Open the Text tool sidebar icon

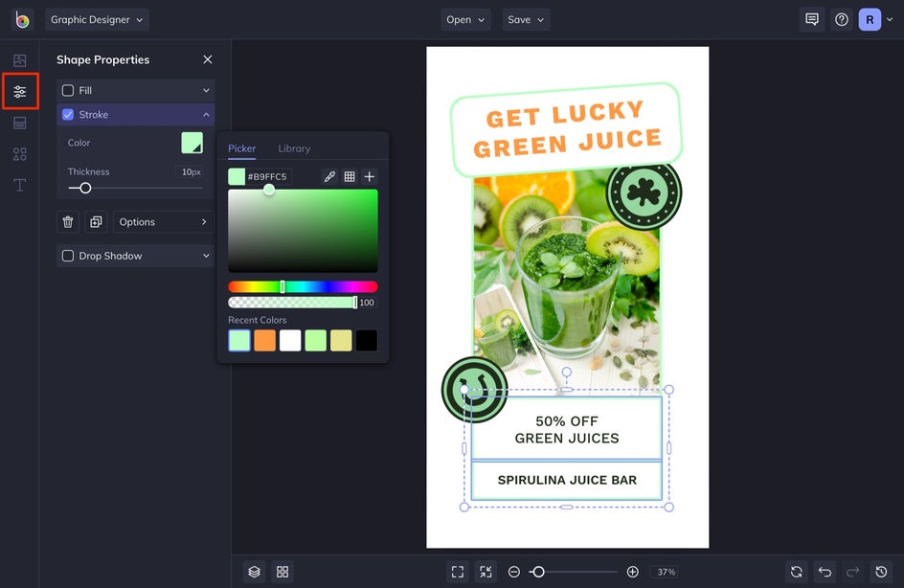click(19, 185)
